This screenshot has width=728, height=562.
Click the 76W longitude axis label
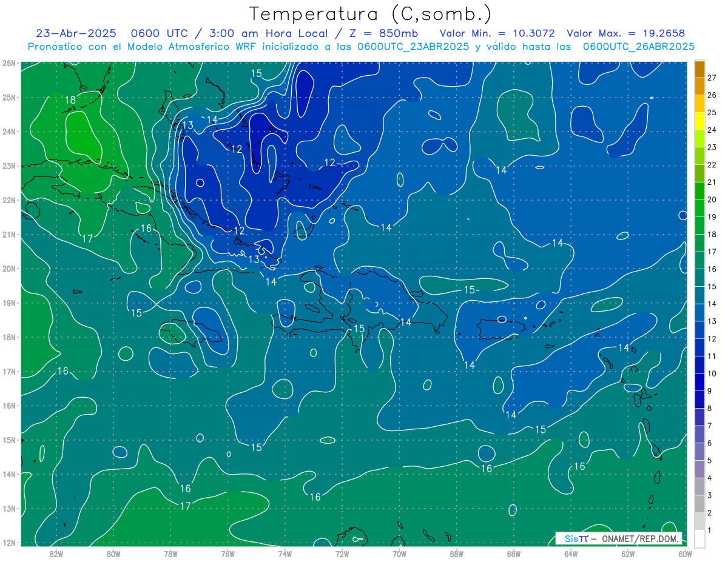click(228, 554)
